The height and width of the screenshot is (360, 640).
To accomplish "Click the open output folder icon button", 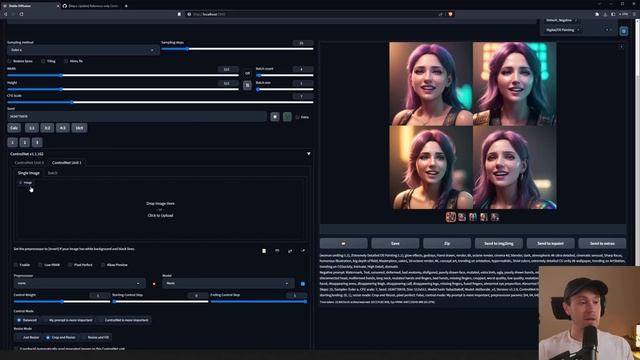I will [x=343, y=243].
